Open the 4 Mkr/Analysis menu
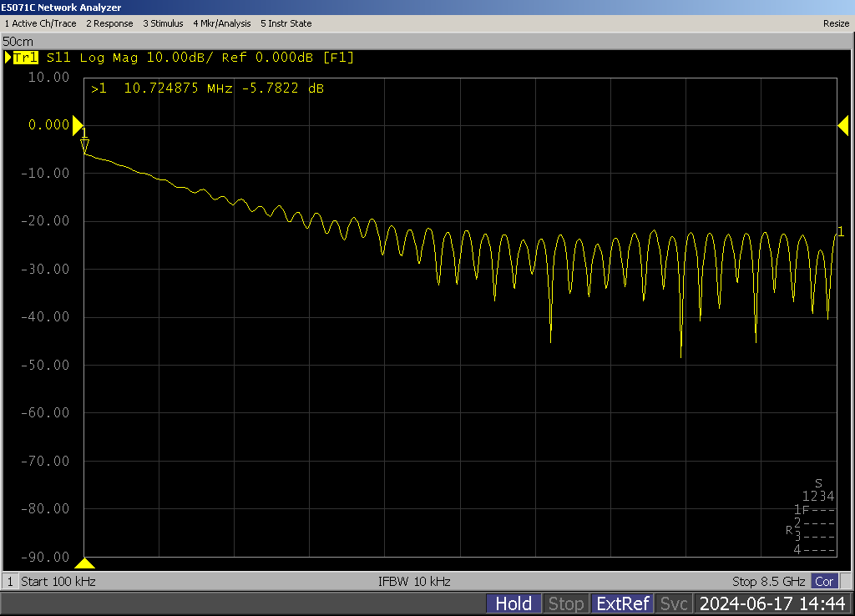855x616 pixels. (221, 23)
